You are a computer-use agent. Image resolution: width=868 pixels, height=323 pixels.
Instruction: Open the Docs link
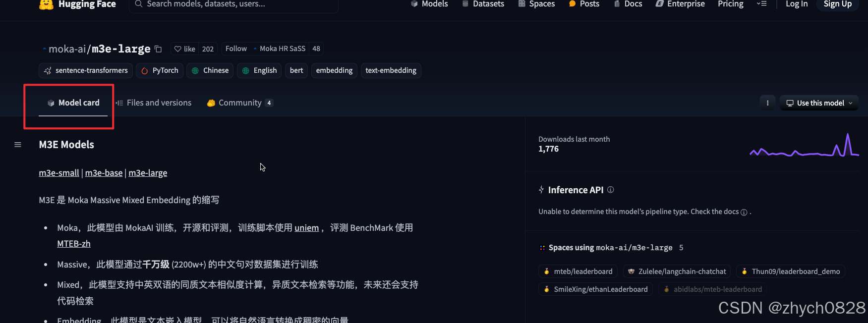tap(628, 4)
